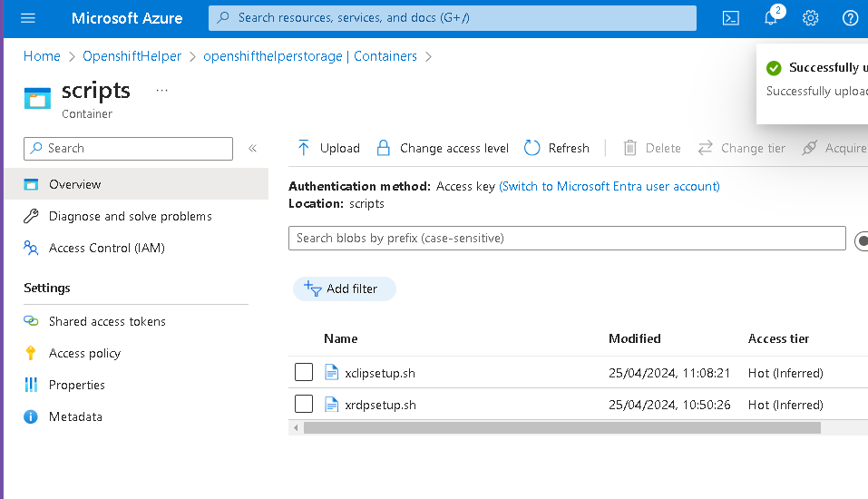This screenshot has height=499, width=868.
Task: Open Shared access tokens settings
Action: (x=107, y=321)
